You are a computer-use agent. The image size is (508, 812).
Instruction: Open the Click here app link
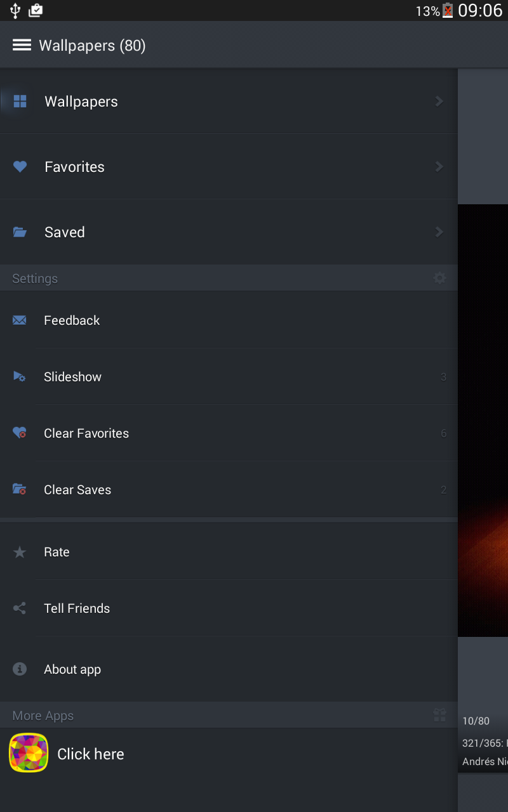pos(91,754)
